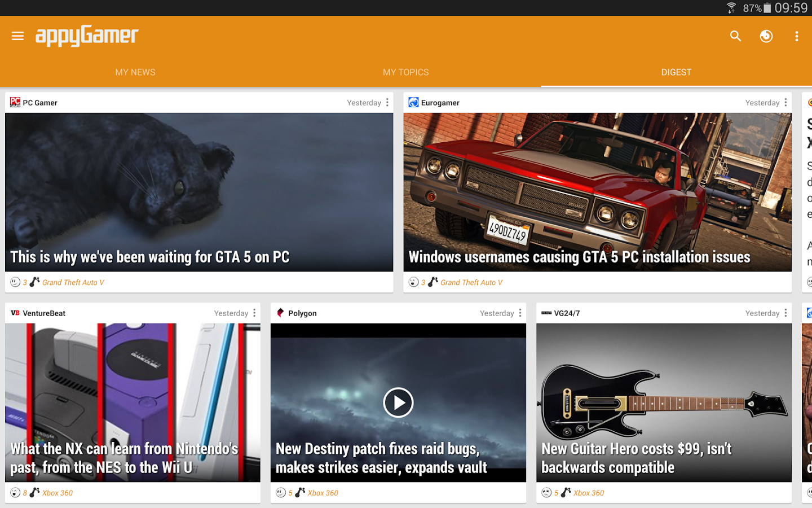Tap topic icon on Polygon card
This screenshot has width=812, height=508.
[300, 492]
